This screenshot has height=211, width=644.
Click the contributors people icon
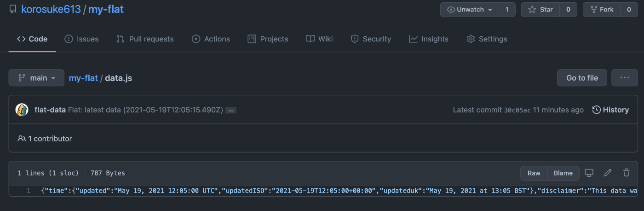coord(22,138)
